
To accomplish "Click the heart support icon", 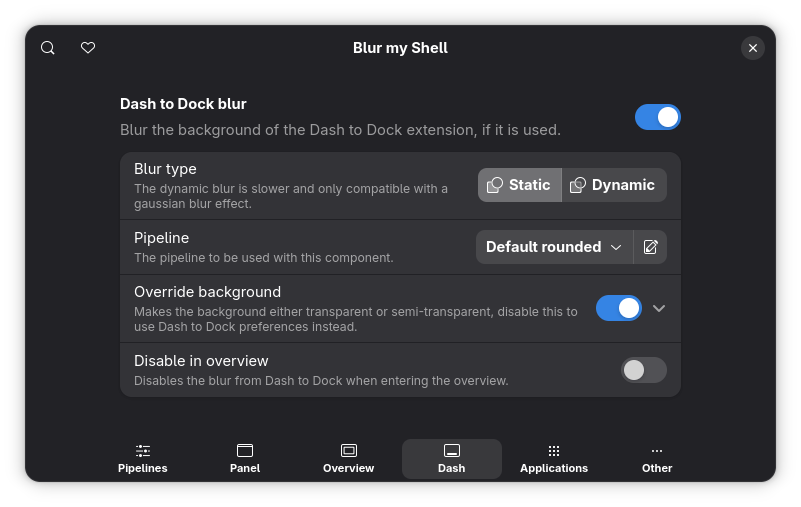I will [88, 48].
